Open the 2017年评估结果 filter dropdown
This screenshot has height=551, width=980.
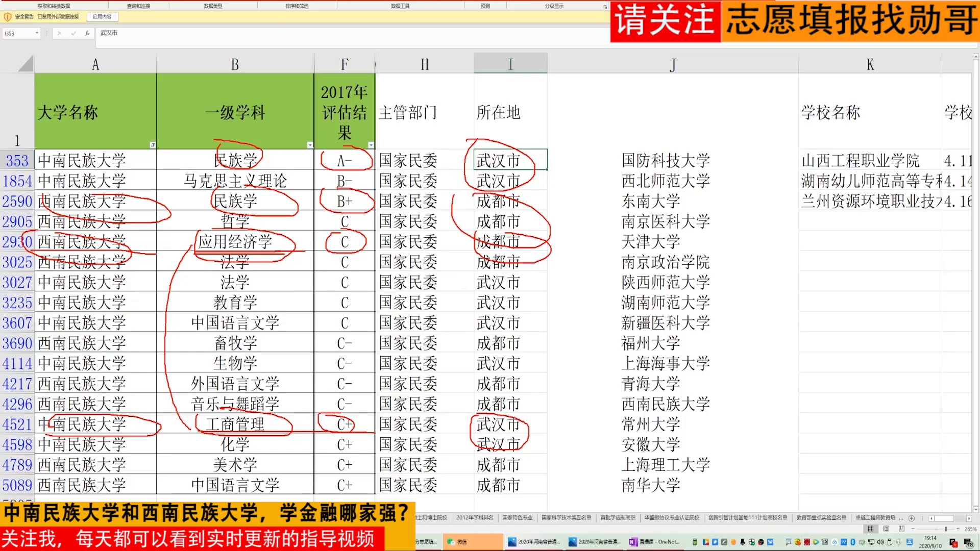point(371,145)
